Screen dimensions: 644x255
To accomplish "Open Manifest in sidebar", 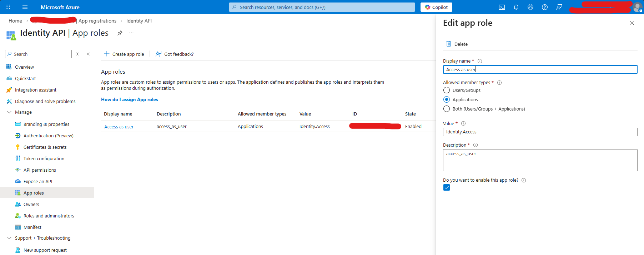I will pos(32,227).
